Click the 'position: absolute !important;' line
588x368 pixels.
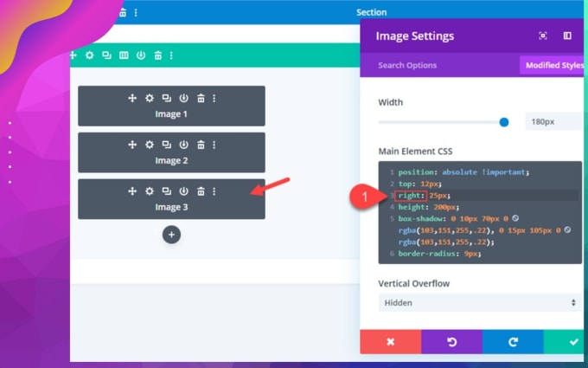click(x=463, y=172)
